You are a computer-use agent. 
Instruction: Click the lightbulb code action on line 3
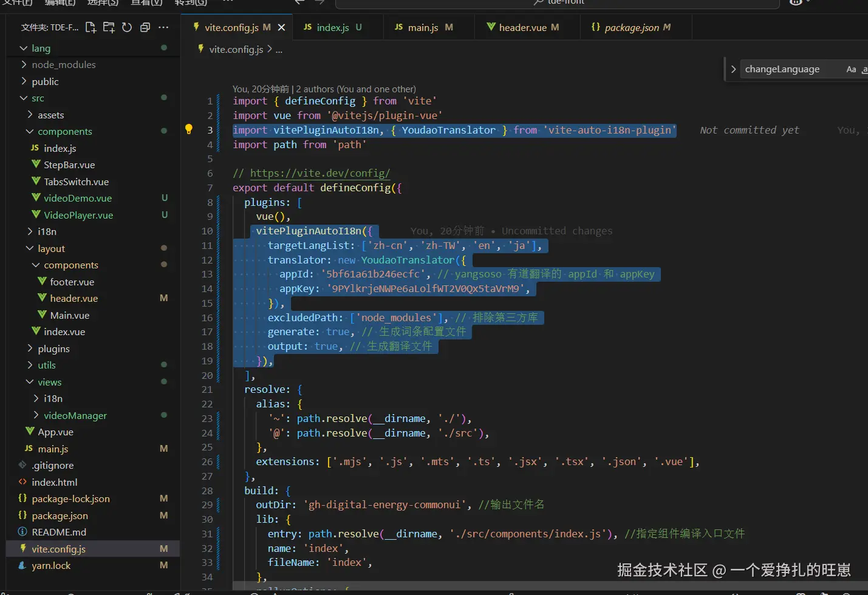tap(189, 129)
